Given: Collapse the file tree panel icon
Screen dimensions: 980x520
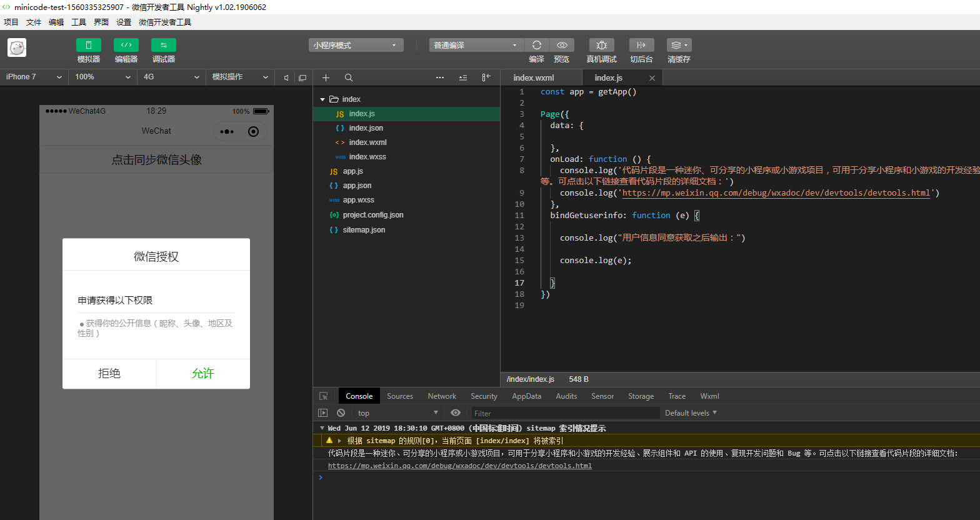Looking at the screenshot, I should pyautogui.click(x=486, y=77).
